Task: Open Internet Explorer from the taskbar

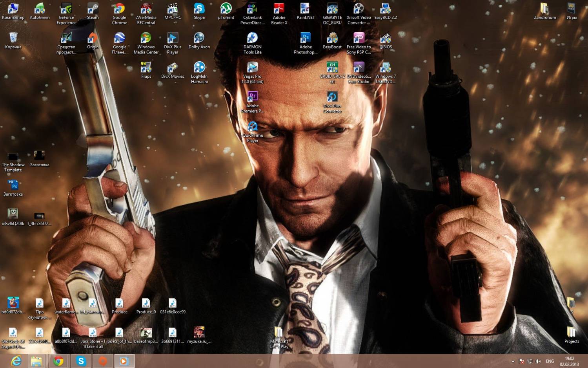Action: tap(16, 361)
